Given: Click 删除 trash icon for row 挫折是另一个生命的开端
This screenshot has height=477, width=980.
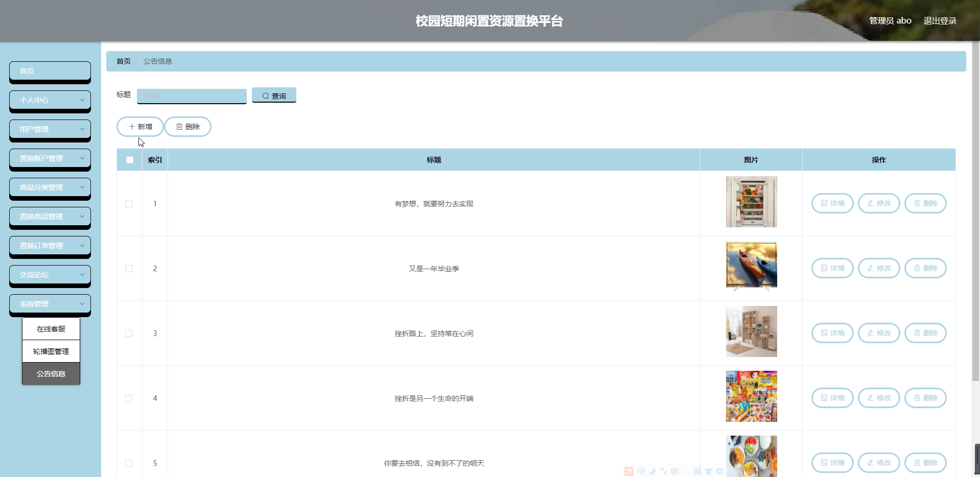Looking at the screenshot, I should click(917, 398).
